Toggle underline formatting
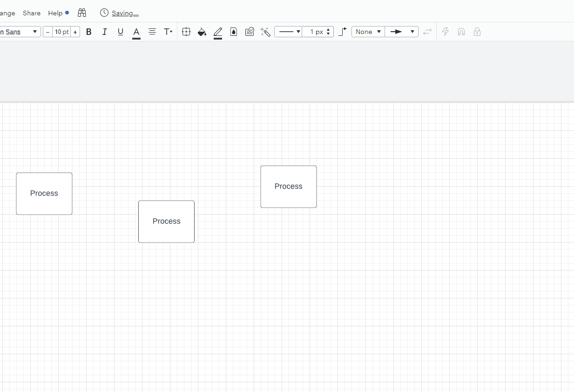The height and width of the screenshot is (392, 574). [x=121, y=32]
